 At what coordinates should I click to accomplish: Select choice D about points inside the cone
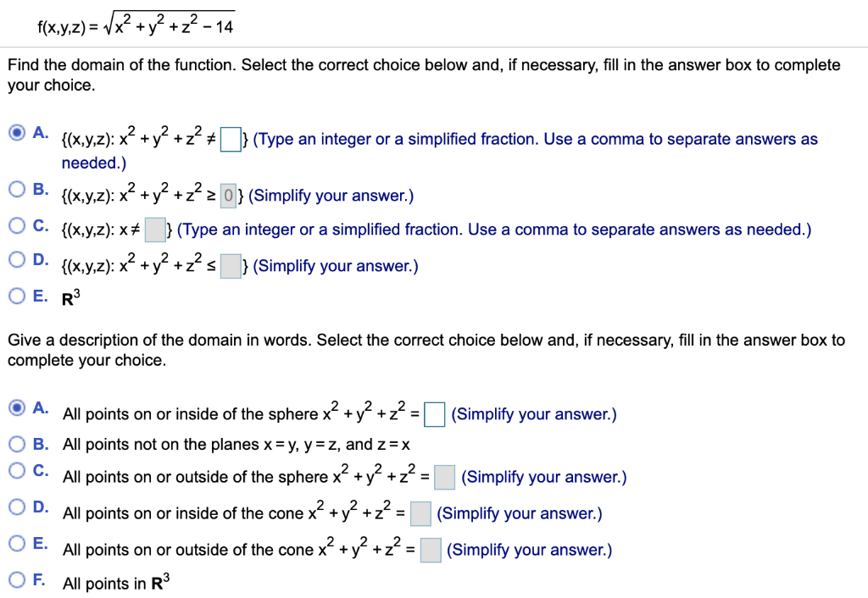[x=17, y=507]
